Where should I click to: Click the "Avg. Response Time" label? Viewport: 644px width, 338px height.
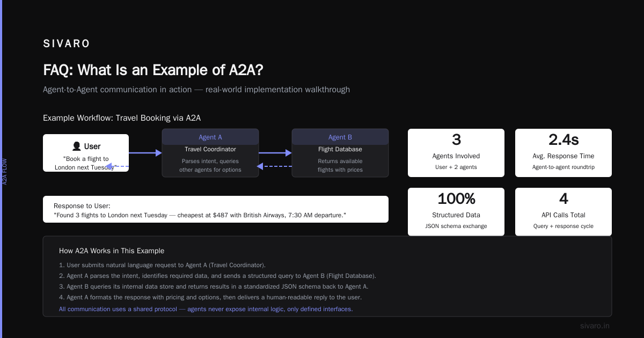coord(563,156)
